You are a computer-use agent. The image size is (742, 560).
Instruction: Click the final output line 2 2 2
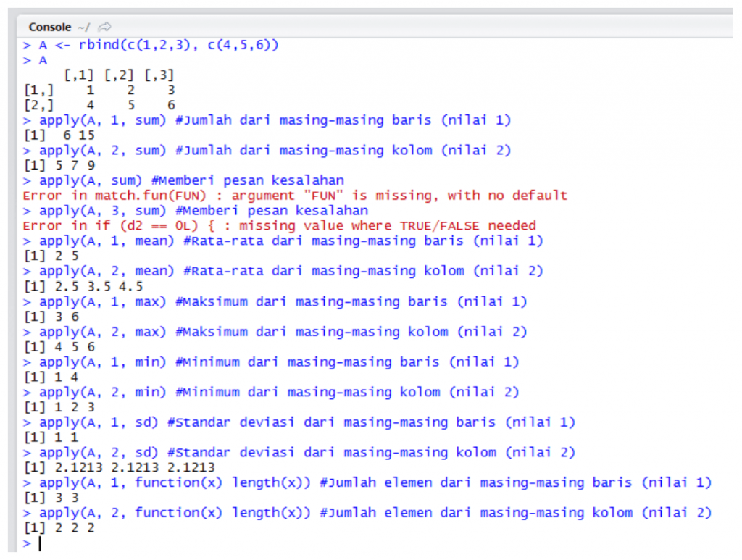tap(59, 527)
